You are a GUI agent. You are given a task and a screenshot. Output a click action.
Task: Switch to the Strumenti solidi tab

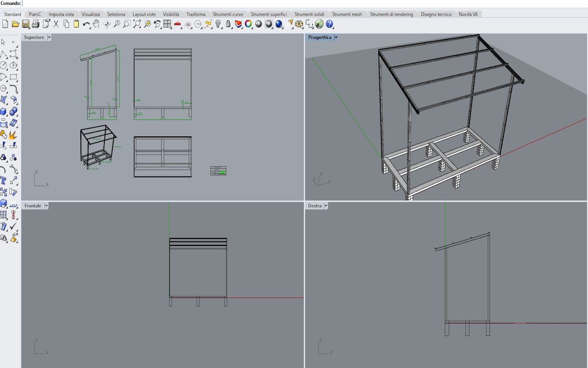309,14
